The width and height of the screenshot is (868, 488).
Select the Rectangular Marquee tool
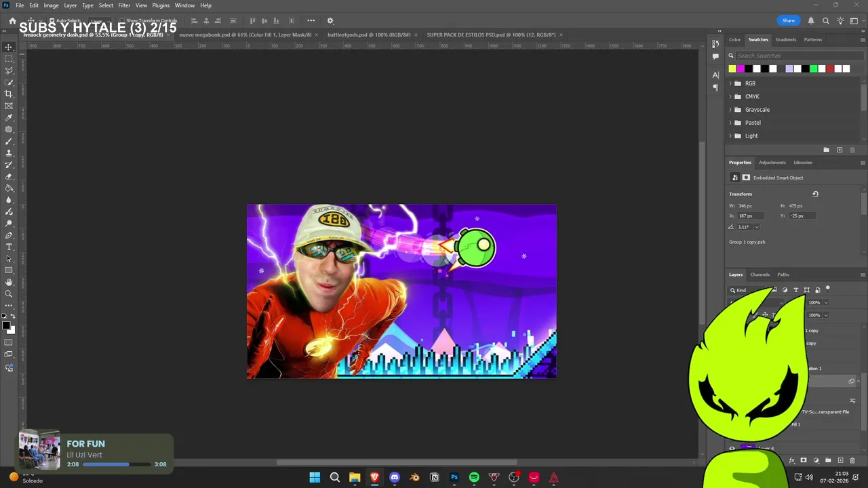click(9, 59)
